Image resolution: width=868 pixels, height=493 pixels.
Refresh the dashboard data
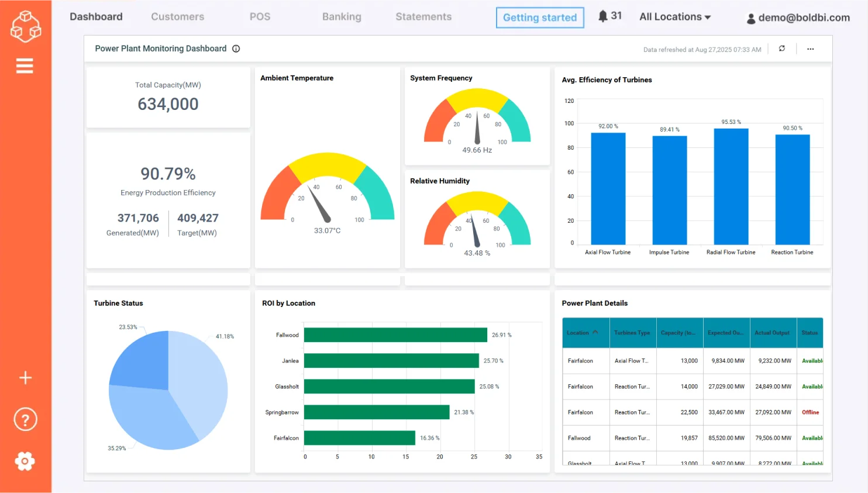coord(782,49)
